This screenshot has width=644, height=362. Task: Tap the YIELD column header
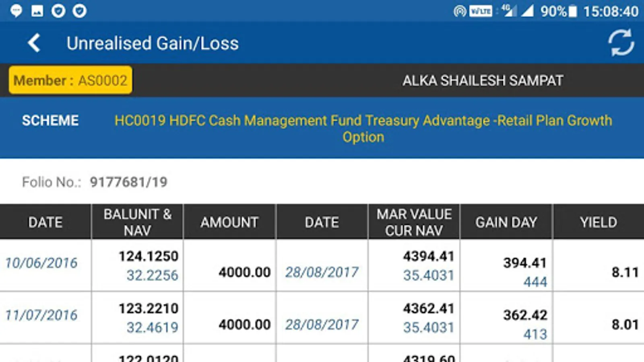coord(598,222)
